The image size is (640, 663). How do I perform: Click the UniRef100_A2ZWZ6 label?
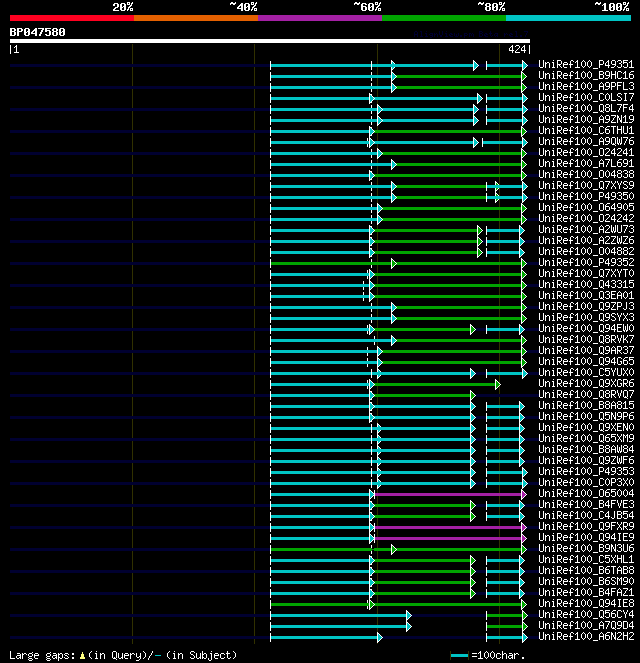click(586, 240)
